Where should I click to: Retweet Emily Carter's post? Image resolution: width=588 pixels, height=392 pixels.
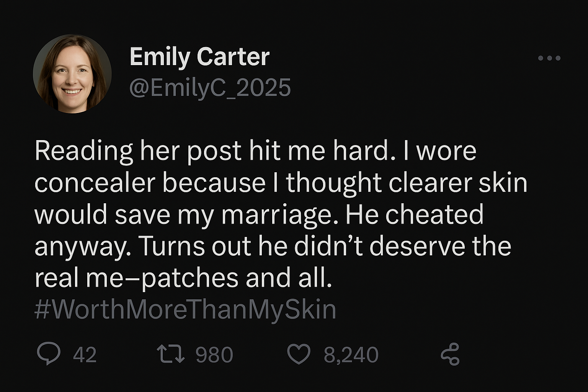(171, 354)
